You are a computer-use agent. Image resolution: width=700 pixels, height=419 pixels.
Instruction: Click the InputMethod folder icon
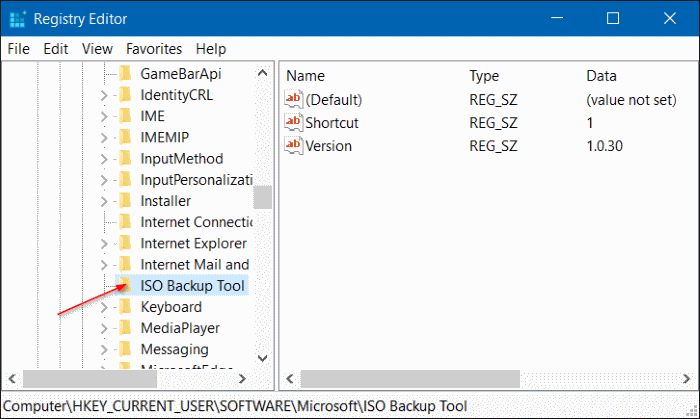pos(125,158)
